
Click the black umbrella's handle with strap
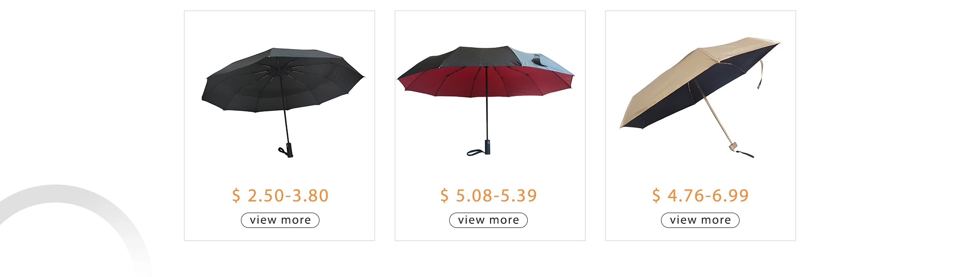tap(287, 150)
